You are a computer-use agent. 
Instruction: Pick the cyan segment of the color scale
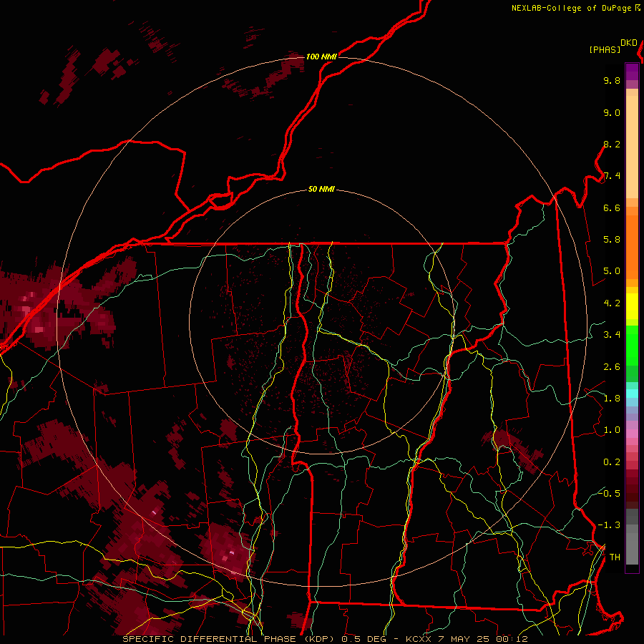632,393
